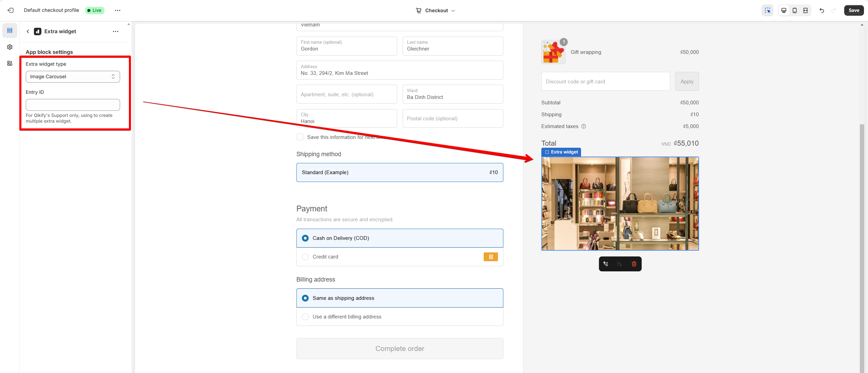Image resolution: width=868 pixels, height=373 pixels.
Task: Open the Sections sidebar panel
Action: pos(10,30)
